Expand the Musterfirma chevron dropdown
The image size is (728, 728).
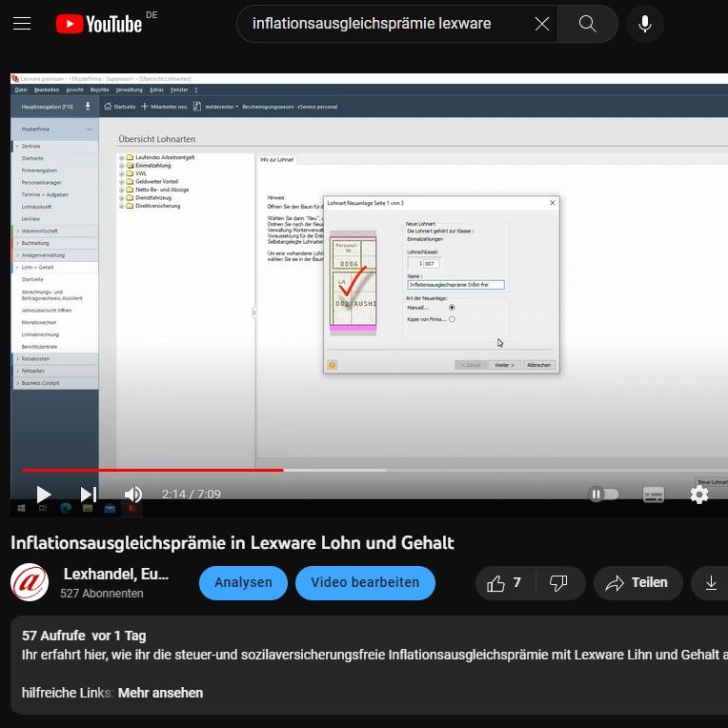[90, 129]
